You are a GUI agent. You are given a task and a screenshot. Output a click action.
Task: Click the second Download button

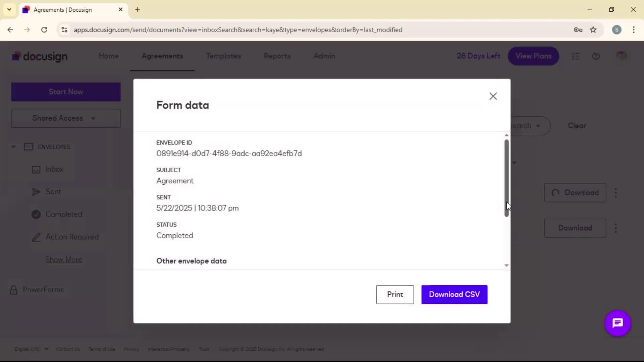click(x=575, y=228)
